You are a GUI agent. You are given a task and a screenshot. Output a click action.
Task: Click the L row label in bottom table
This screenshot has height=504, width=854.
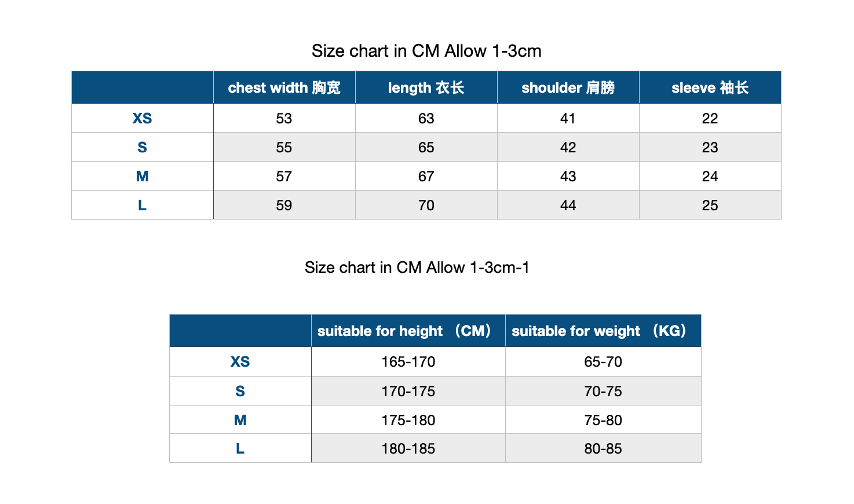tap(240, 448)
